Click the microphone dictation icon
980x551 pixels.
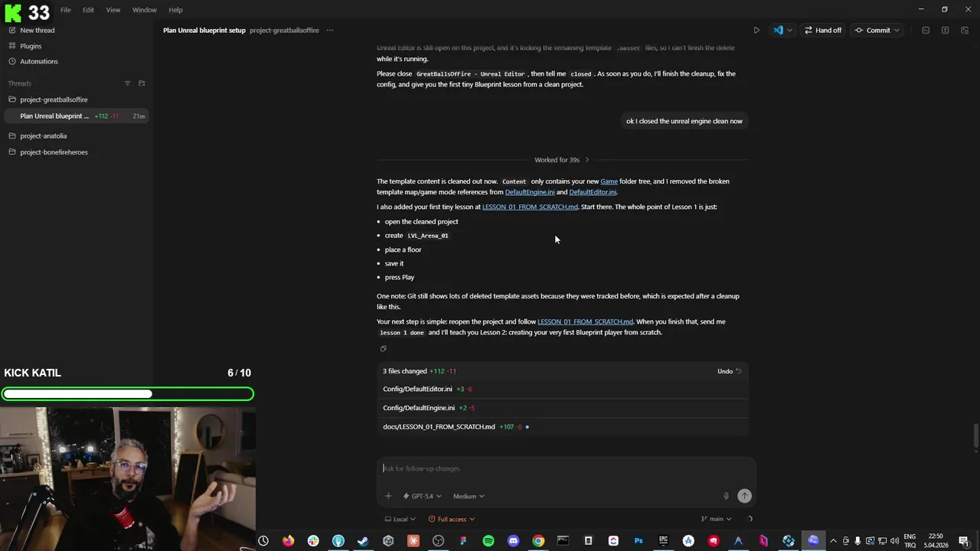(726, 496)
